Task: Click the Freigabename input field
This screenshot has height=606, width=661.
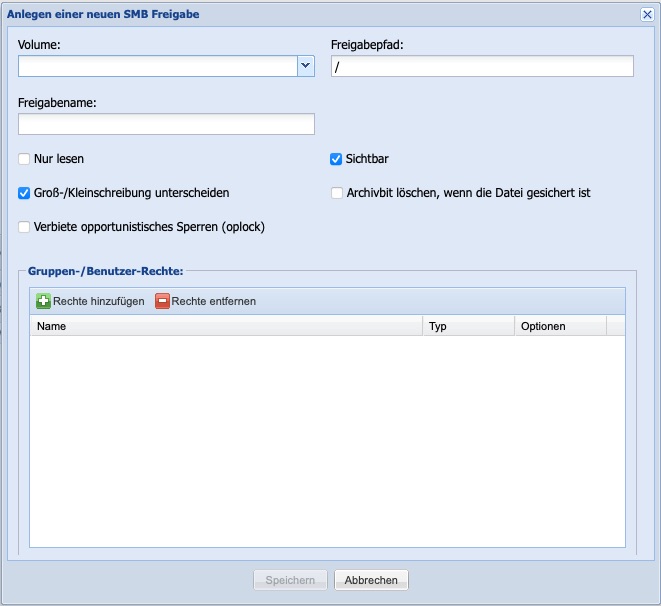Action: tap(166, 124)
